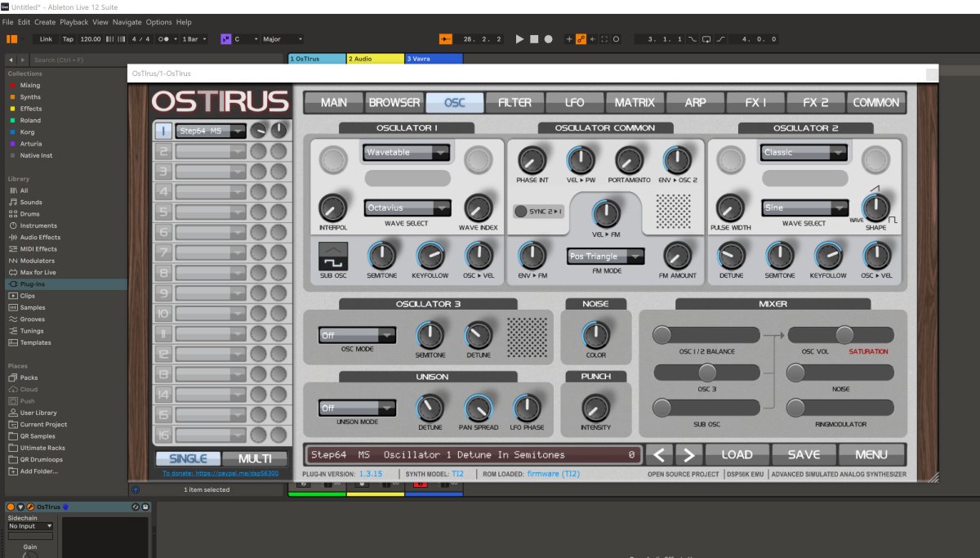Open Samples in the Library
Screen dimensions: 980x558
pyautogui.click(x=33, y=307)
